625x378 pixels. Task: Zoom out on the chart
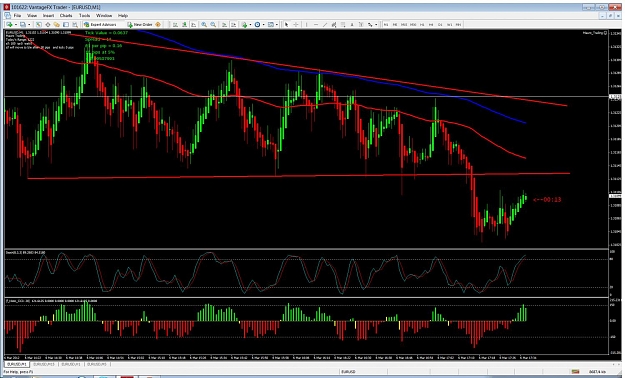coord(213,24)
